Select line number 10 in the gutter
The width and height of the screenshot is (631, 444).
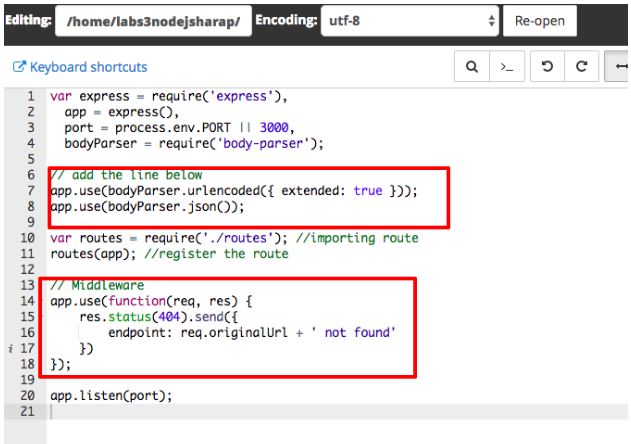30,238
